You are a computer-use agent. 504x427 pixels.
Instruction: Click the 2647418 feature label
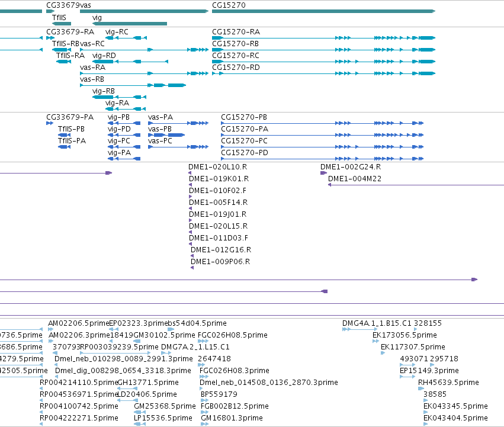214,359
